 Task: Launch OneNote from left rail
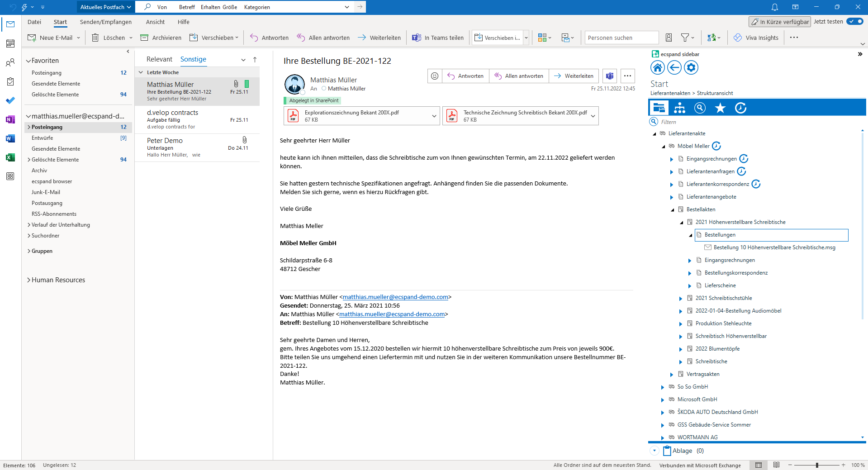point(10,119)
